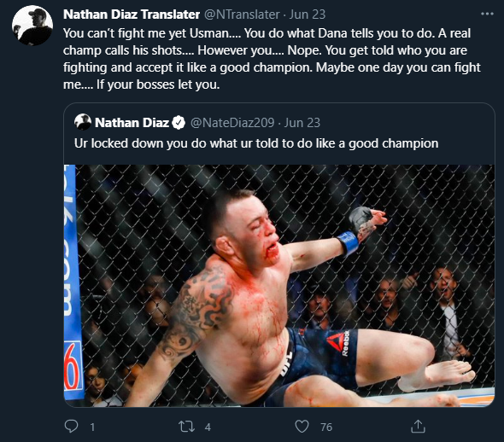Screen dimensions: 504x442
Task: Open the Nathan Diaz name in quoted tweet
Action: click(132, 123)
